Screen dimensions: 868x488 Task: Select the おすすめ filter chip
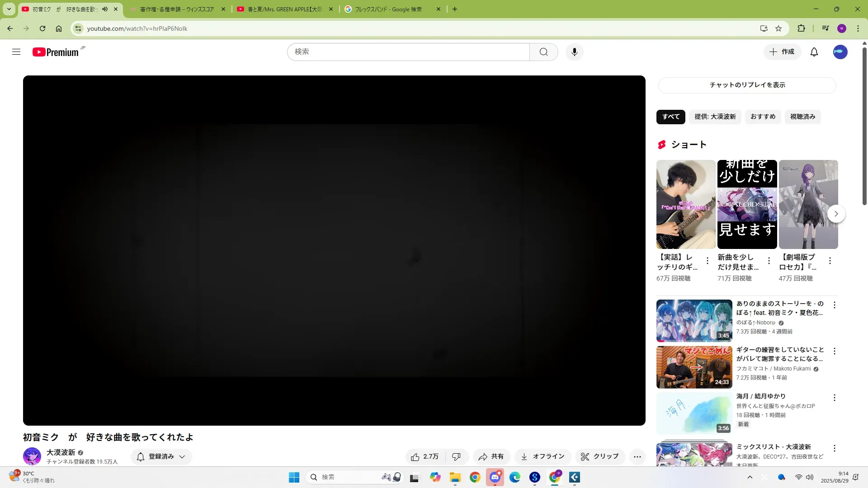pyautogui.click(x=763, y=117)
